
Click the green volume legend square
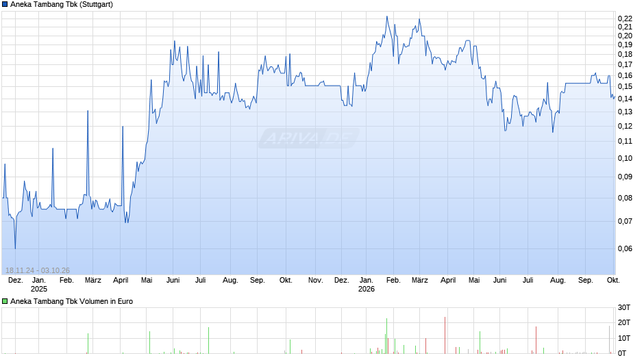tap(5, 301)
